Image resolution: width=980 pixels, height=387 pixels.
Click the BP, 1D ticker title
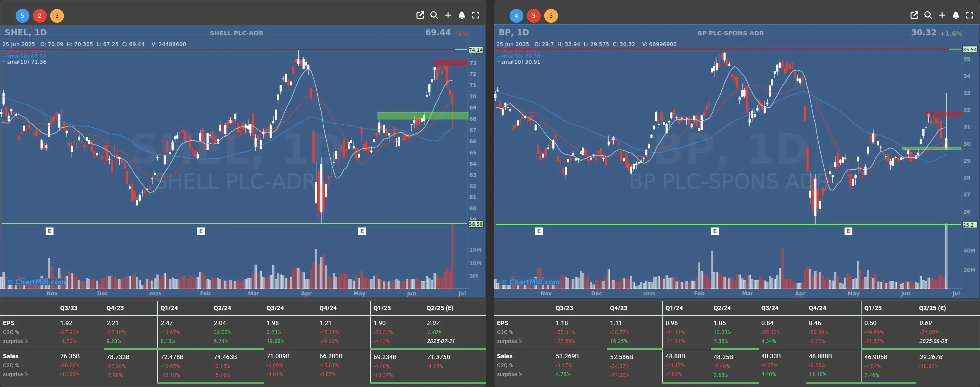(514, 32)
